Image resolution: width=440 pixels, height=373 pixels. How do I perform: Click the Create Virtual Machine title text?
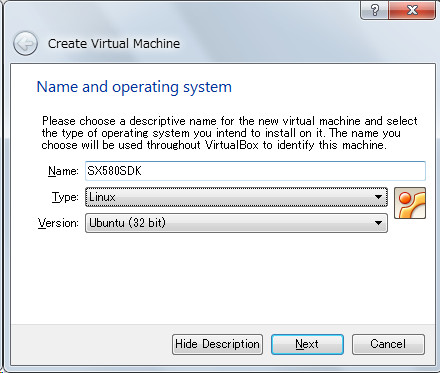[114, 43]
